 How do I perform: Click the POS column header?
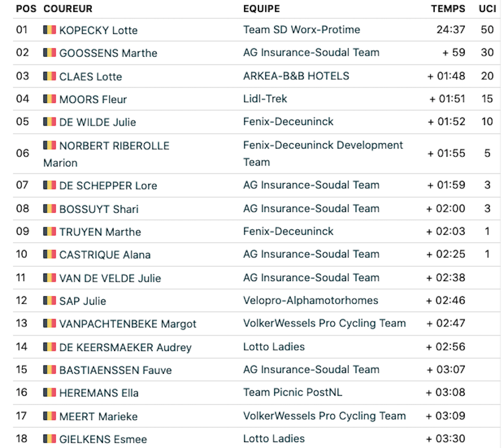[x=26, y=9]
